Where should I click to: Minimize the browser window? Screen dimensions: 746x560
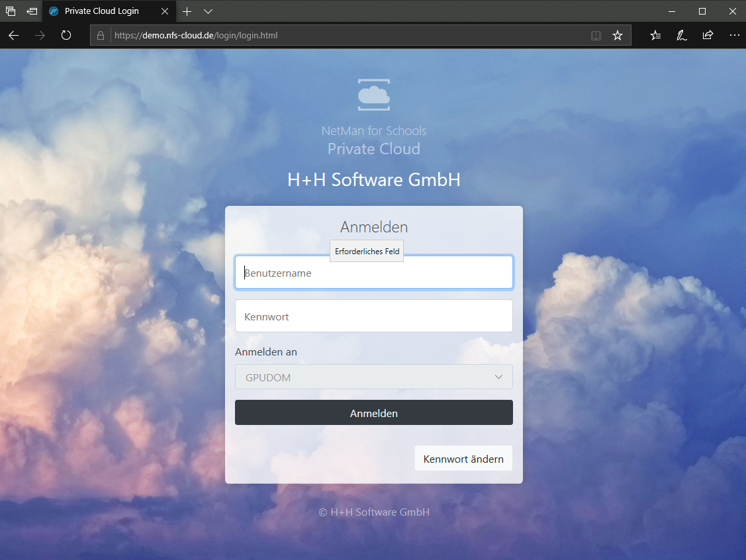tap(672, 11)
